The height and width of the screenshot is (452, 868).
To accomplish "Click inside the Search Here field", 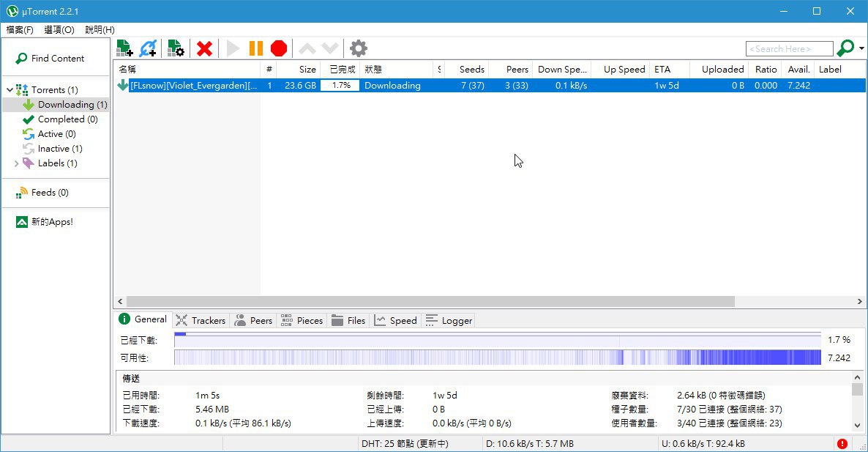I will click(789, 49).
